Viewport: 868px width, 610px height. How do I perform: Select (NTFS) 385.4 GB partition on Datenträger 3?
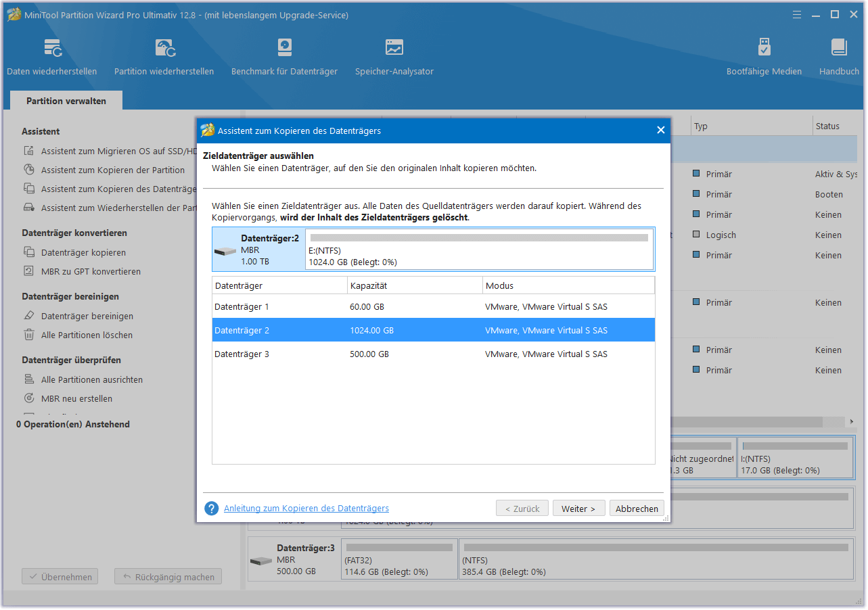[x=656, y=559]
